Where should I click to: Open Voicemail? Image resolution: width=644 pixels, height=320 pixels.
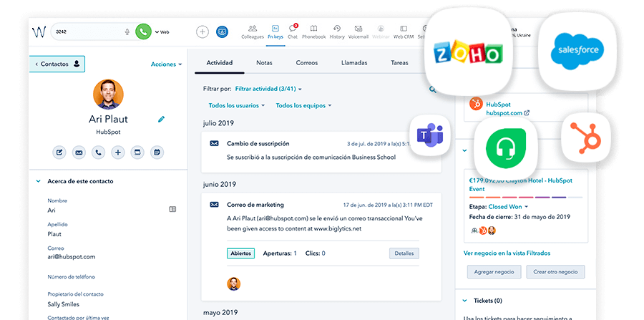(x=358, y=32)
